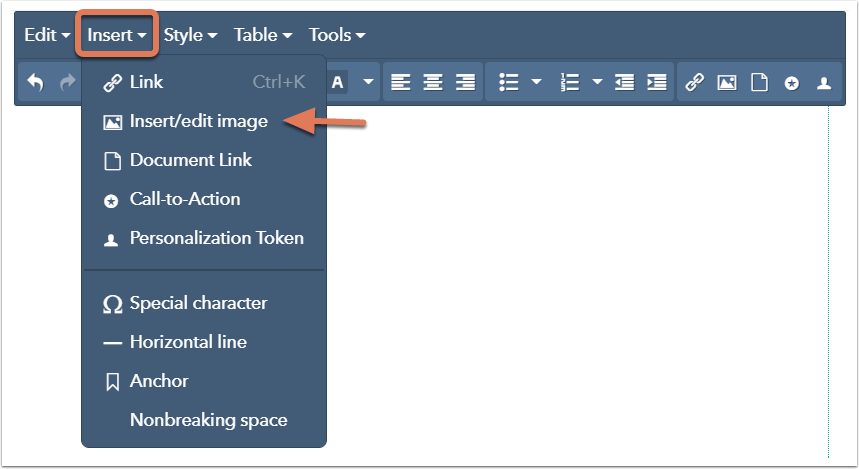The width and height of the screenshot is (859, 469).
Task: Click the decrease indent icon
Action: coord(625,83)
